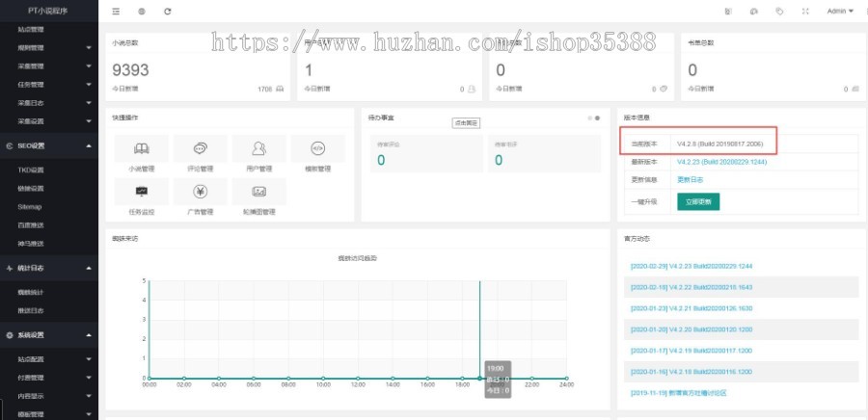Open 评论管理 chat bubble shortcut

200,148
